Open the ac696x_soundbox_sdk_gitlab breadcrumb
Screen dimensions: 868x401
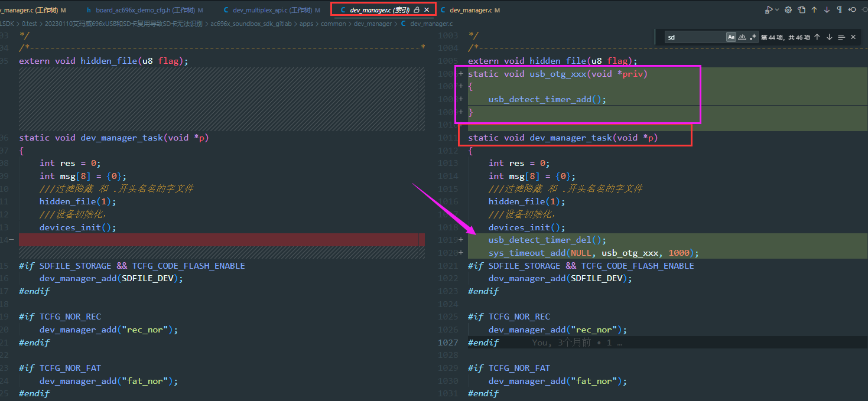(251, 24)
